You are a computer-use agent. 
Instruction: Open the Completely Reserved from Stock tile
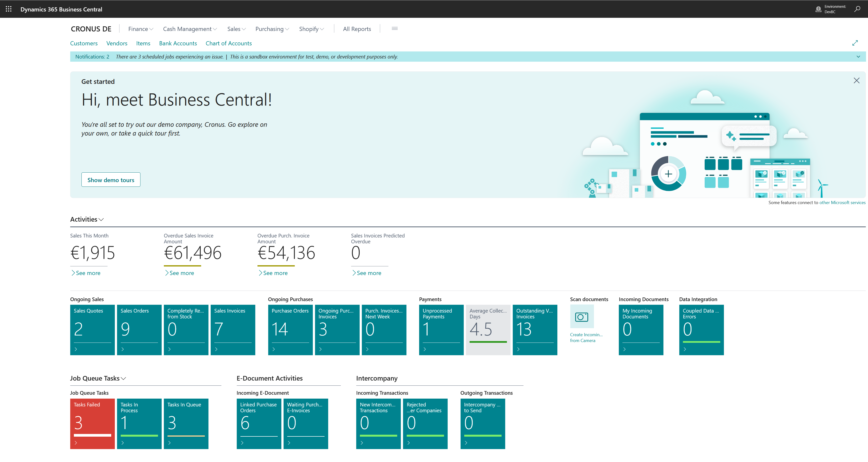pos(186,330)
